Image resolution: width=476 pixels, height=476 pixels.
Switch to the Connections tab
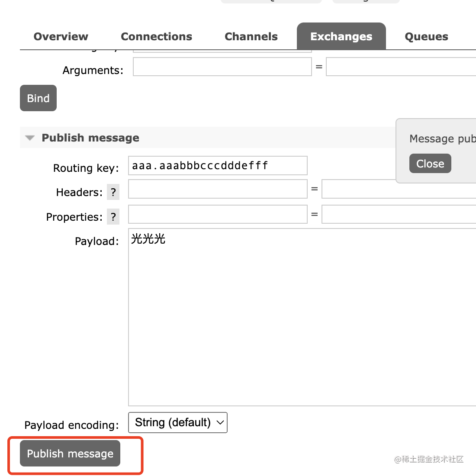point(156,37)
